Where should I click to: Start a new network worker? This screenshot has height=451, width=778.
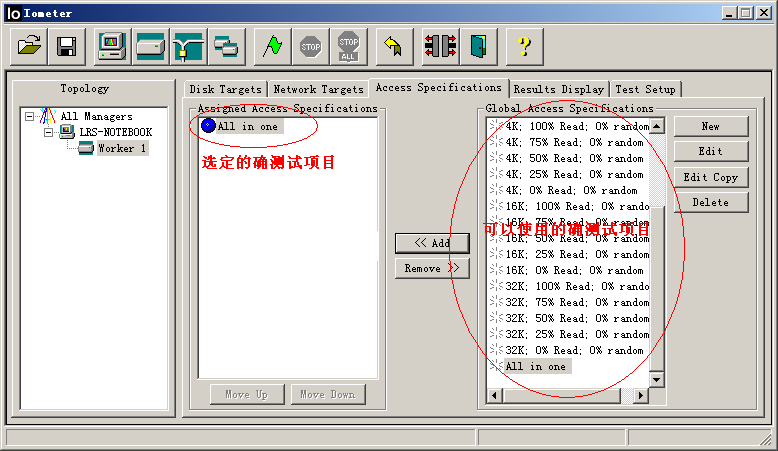188,46
